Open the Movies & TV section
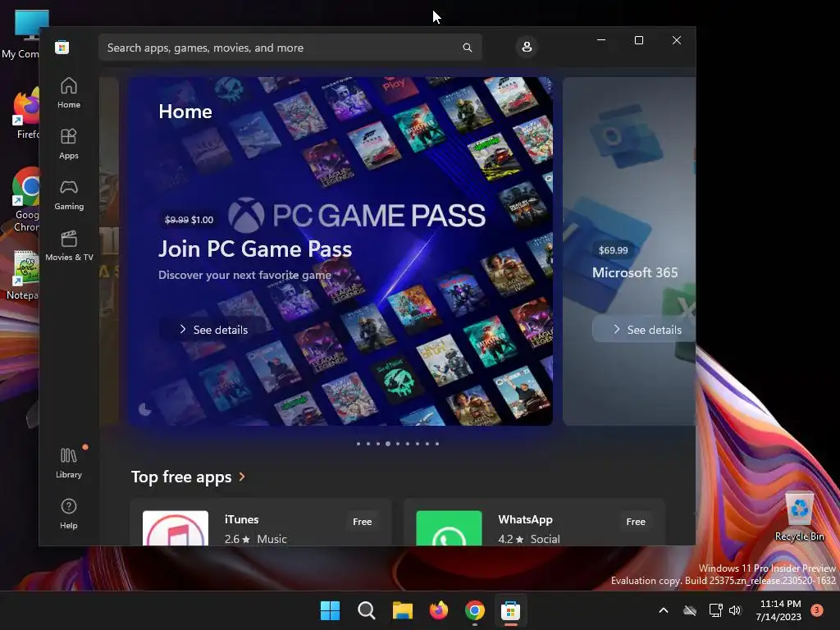Image resolution: width=840 pixels, height=630 pixels. [x=69, y=246]
